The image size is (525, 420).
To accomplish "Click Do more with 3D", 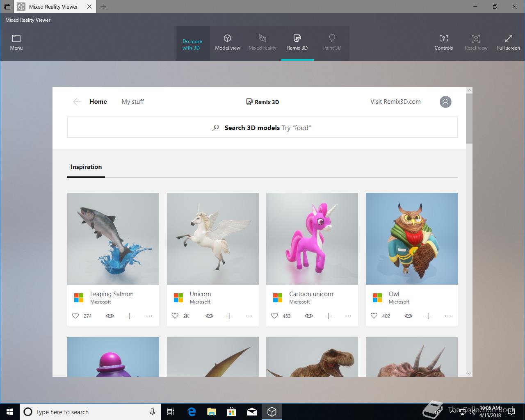I will point(192,44).
